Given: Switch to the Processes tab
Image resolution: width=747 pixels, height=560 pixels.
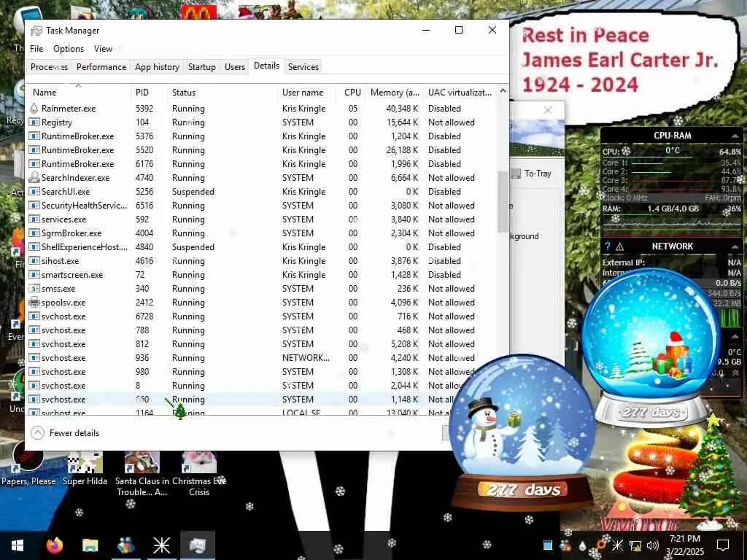Looking at the screenshot, I should coord(49,66).
